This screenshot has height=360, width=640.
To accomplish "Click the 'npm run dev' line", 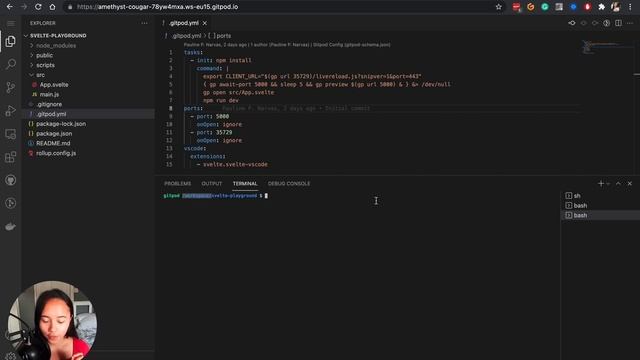I will (x=221, y=100).
